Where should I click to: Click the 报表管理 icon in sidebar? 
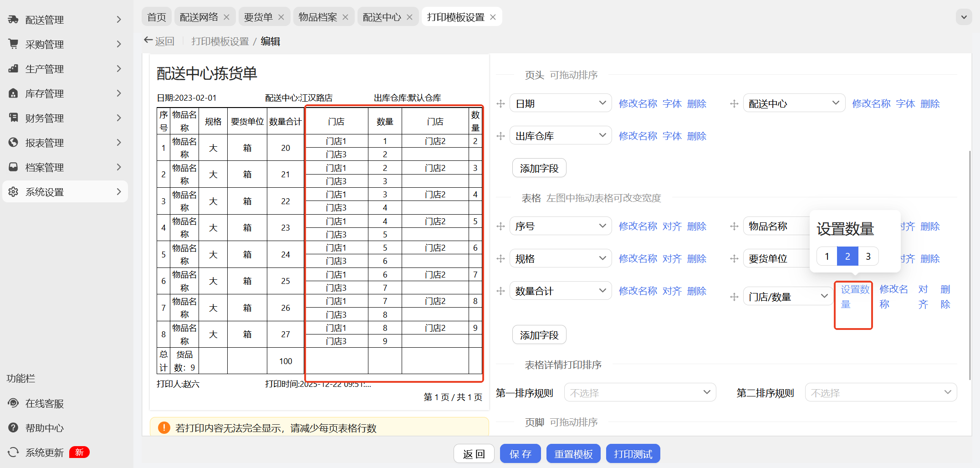click(x=13, y=143)
